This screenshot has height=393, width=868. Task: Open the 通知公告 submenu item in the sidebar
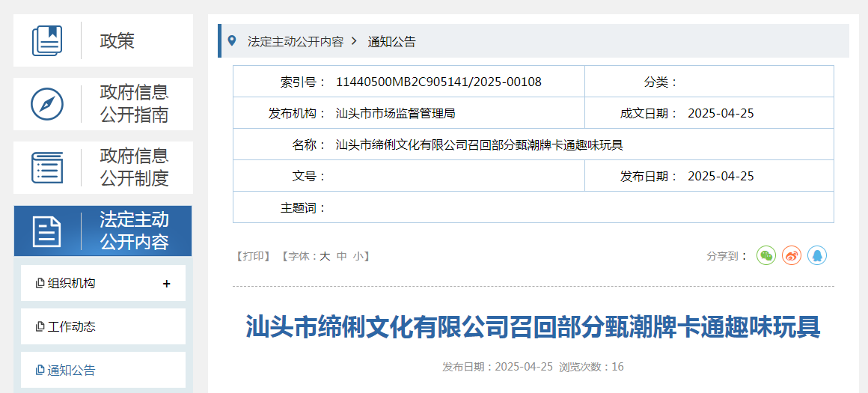pyautogui.click(x=103, y=370)
